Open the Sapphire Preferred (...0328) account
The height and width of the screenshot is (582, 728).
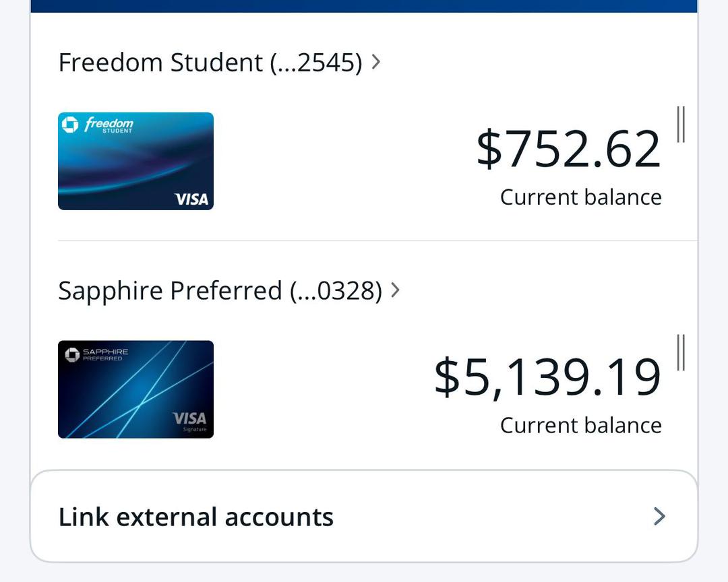click(x=220, y=291)
